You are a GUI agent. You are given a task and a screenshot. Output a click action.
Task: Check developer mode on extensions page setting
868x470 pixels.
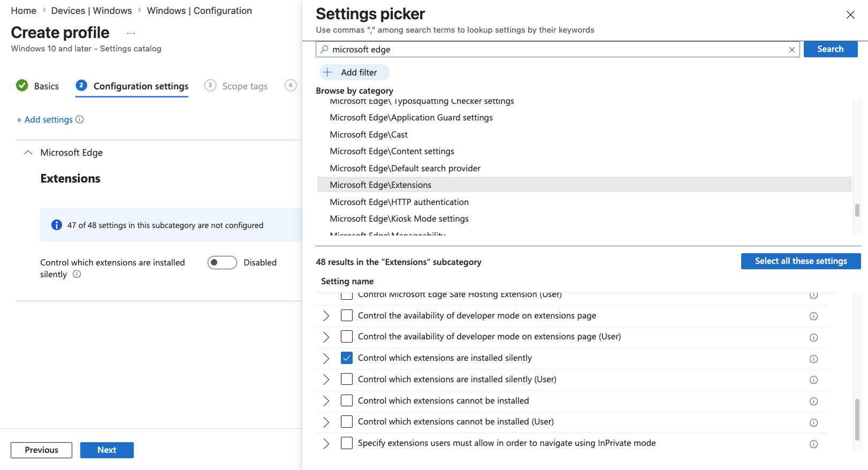tap(347, 315)
